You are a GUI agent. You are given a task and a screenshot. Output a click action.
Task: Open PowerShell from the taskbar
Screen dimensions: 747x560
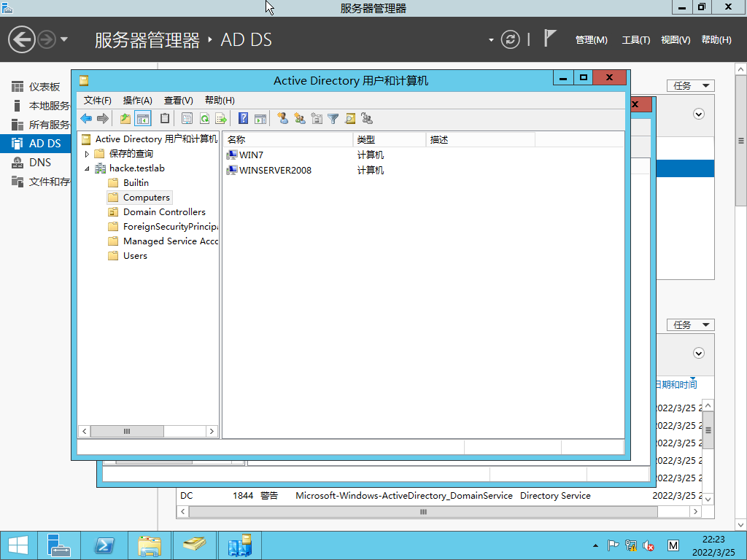click(x=104, y=545)
